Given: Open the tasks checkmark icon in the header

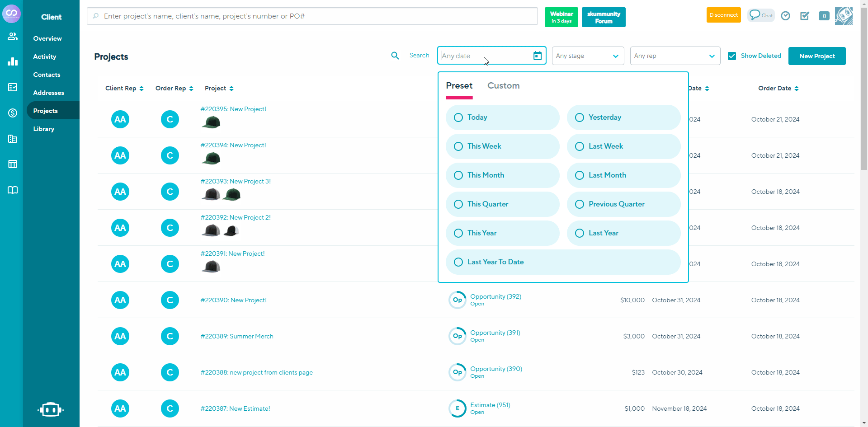Looking at the screenshot, I should point(805,16).
